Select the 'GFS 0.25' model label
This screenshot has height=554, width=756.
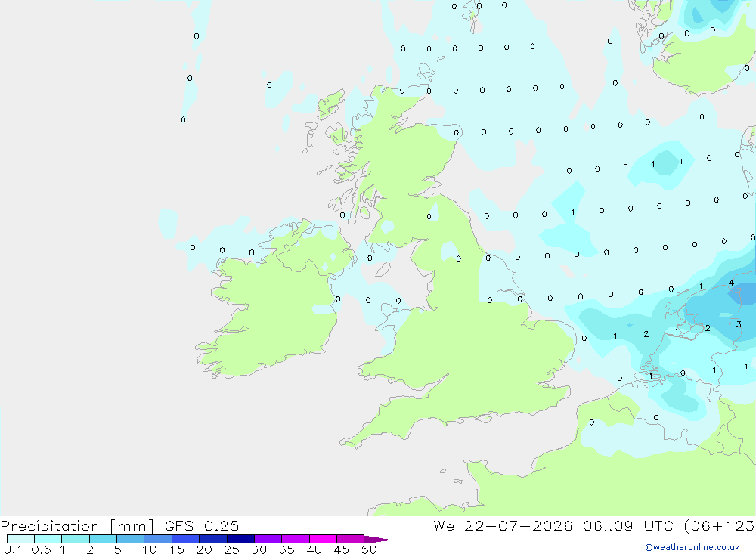tap(202, 526)
